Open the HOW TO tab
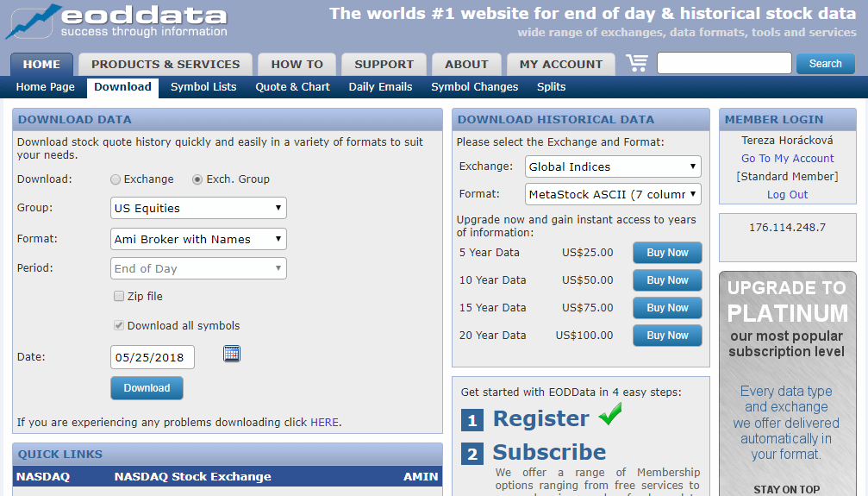Viewport: 868px width, 496px height. [297, 65]
